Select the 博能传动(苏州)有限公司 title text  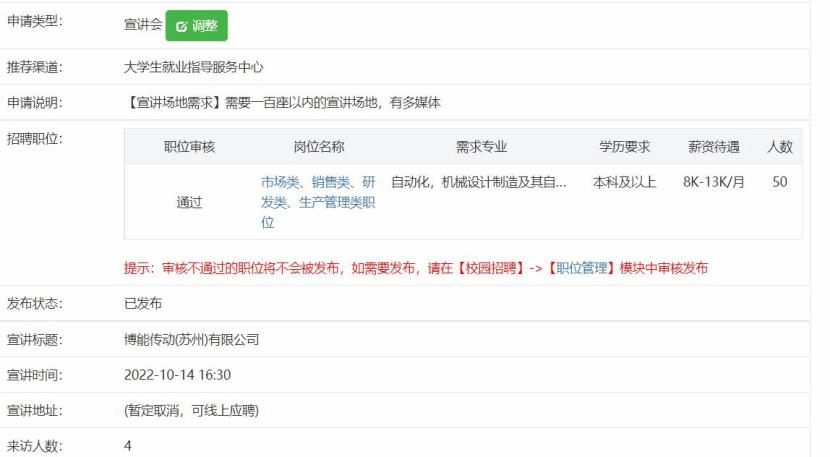192,339
